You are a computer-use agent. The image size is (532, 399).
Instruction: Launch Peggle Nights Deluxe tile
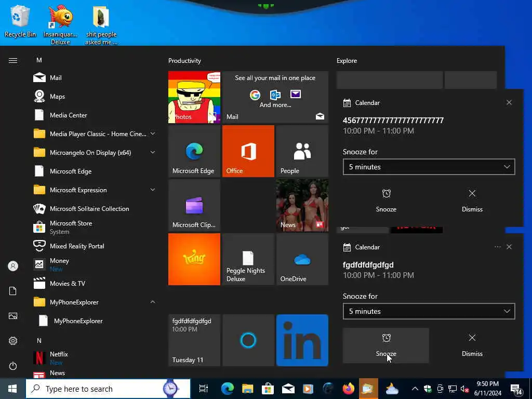248,259
